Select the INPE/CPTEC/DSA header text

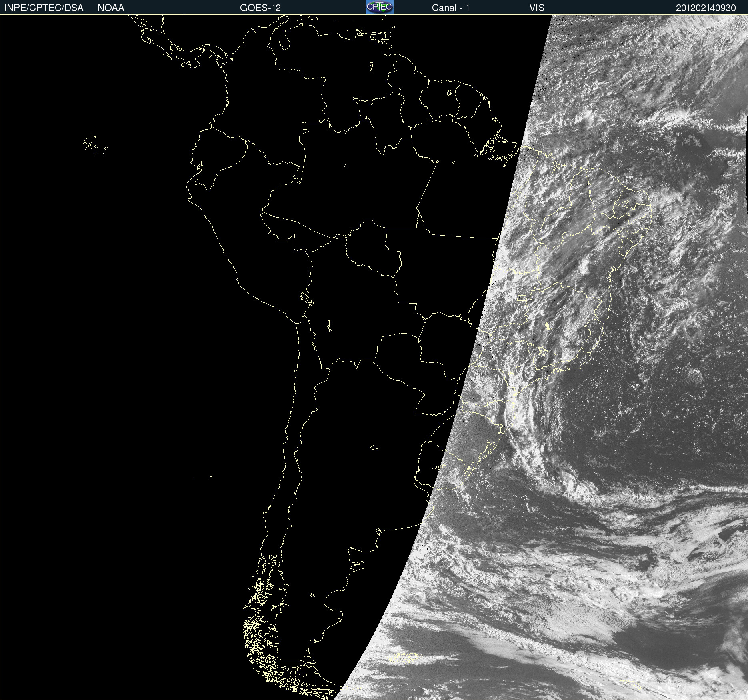tap(44, 8)
